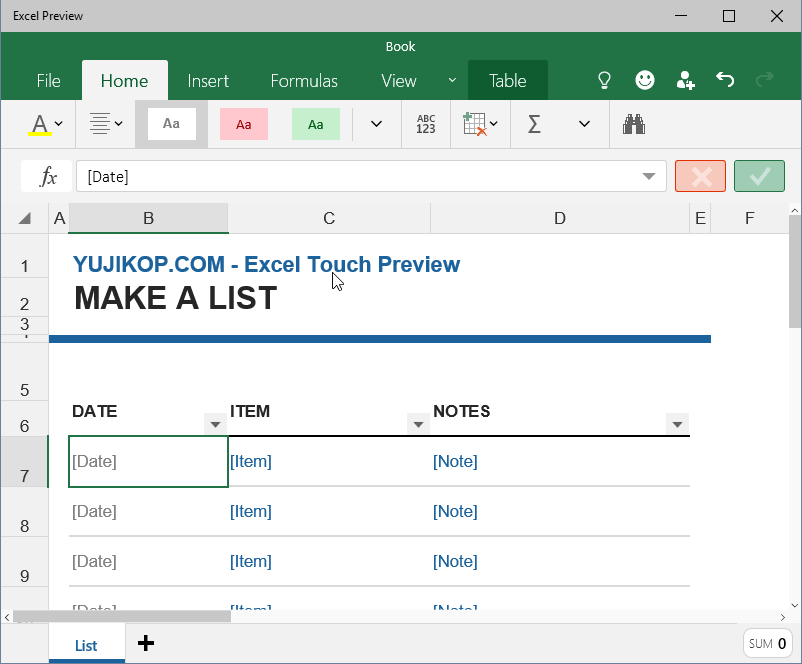Image resolution: width=802 pixels, height=664 pixels.
Task: Click the scroll right arrow
Action: click(x=783, y=617)
